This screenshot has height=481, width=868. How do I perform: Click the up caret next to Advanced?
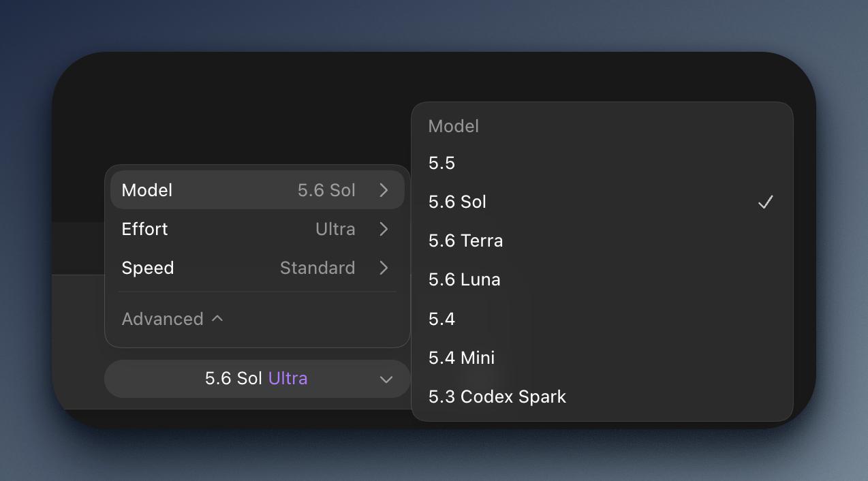tap(217, 318)
